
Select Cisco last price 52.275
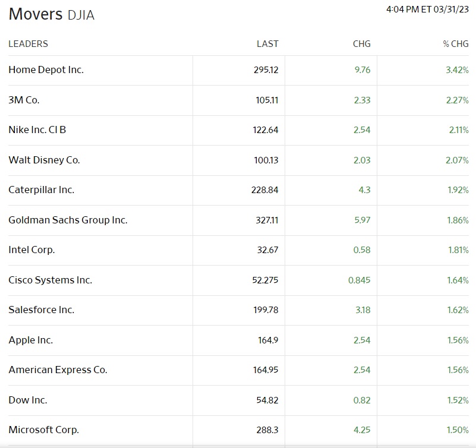click(x=265, y=280)
